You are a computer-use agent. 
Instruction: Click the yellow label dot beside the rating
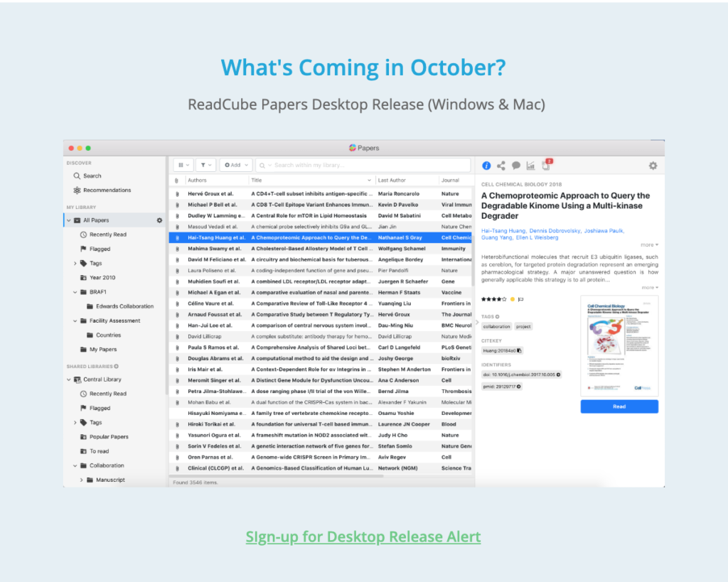tap(512, 299)
